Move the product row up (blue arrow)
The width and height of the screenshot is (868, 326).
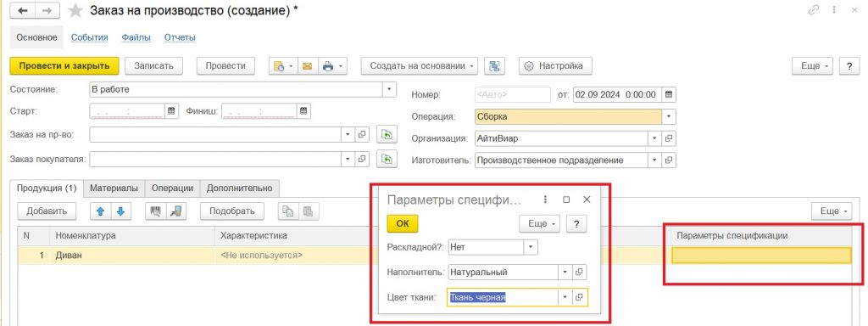pos(101,211)
